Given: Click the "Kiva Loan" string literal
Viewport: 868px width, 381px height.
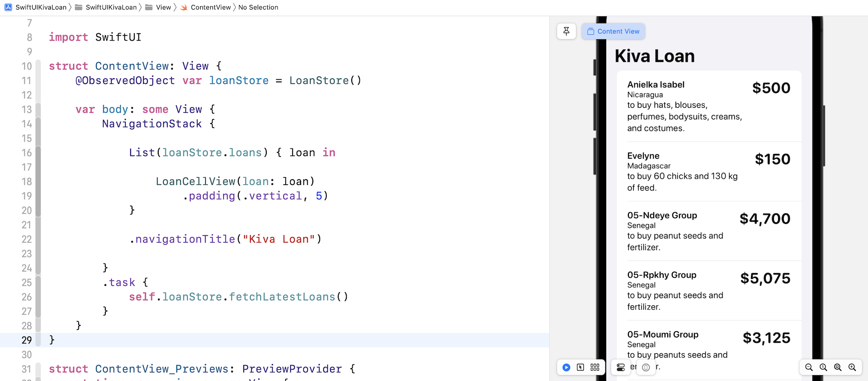Looking at the screenshot, I should pyautogui.click(x=279, y=239).
